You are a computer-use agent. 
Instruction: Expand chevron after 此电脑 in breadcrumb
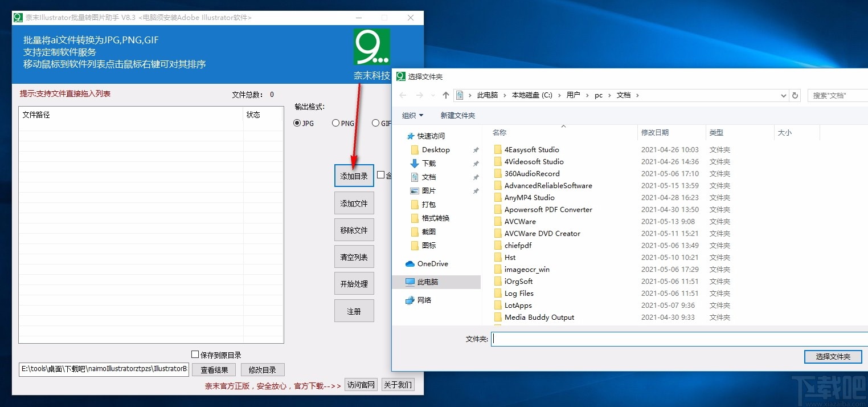(505, 95)
